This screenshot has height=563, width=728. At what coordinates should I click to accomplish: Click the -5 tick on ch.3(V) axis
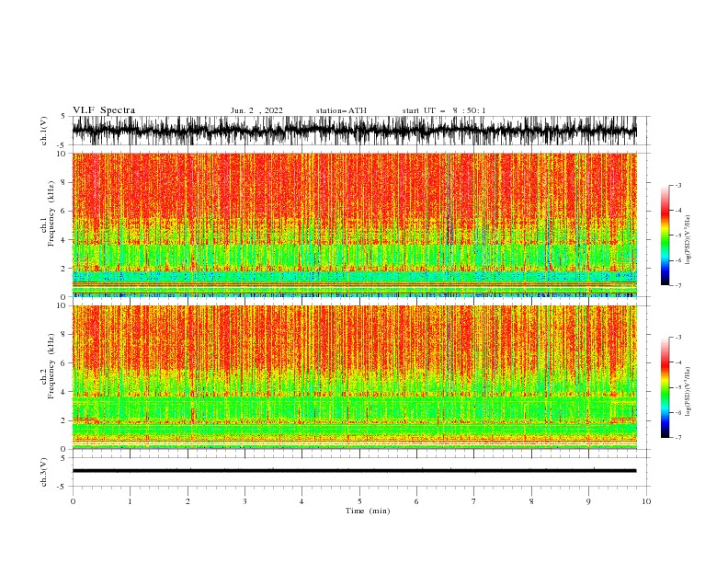coord(62,487)
